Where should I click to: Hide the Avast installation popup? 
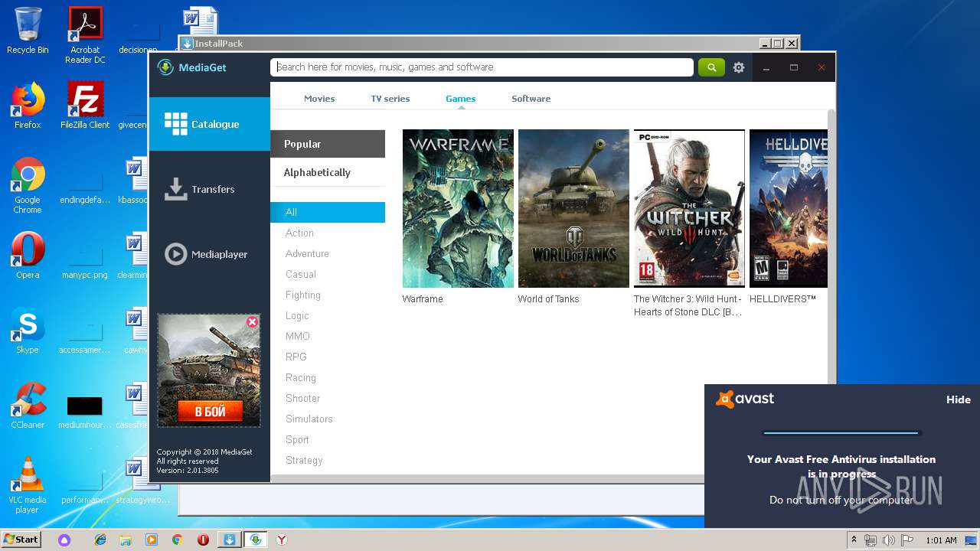pyautogui.click(x=959, y=399)
